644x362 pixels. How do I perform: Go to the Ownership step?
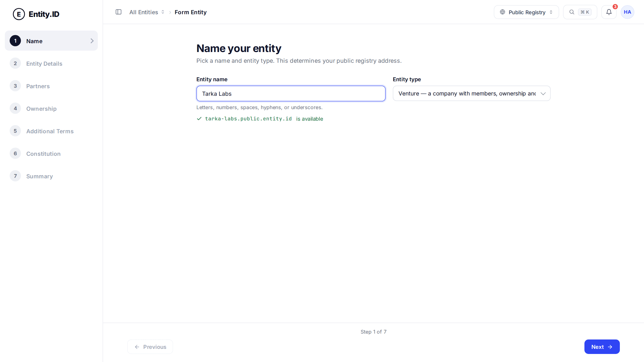click(x=51, y=109)
